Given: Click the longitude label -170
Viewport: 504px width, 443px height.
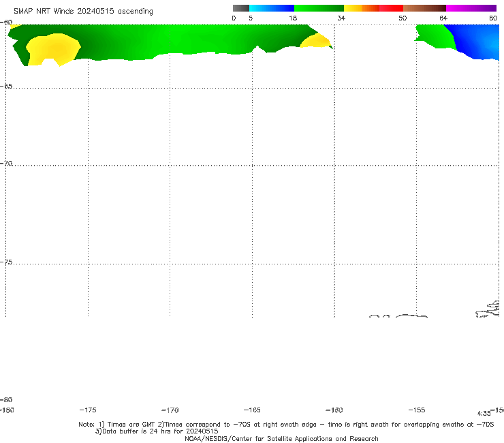Looking at the screenshot, I should [170, 410].
